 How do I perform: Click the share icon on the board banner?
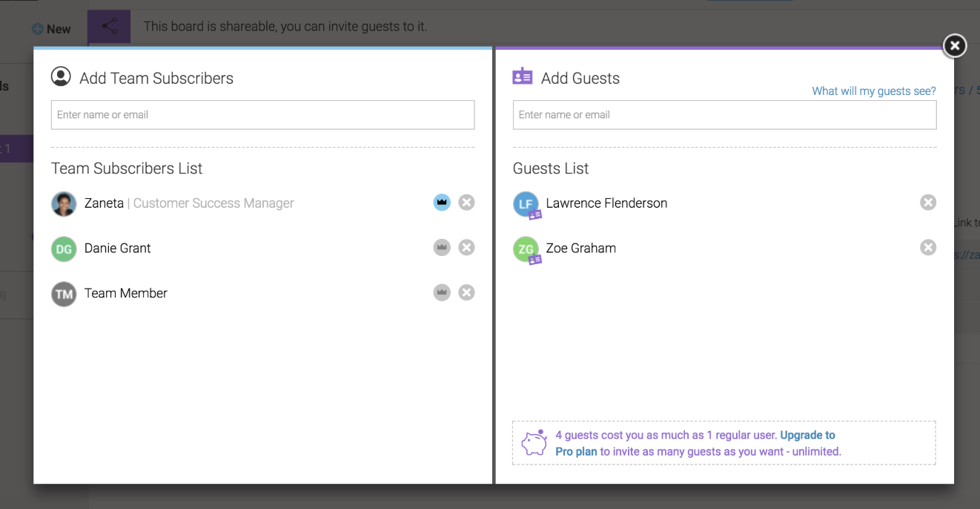(x=109, y=27)
